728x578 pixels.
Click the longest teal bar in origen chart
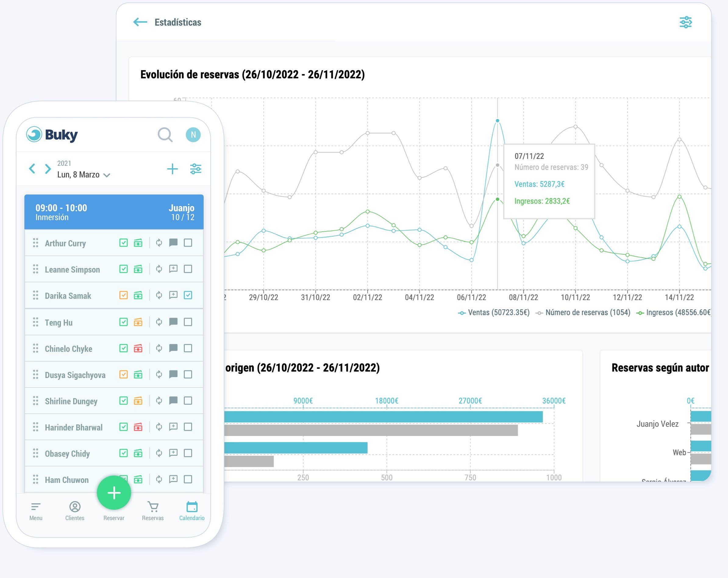pyautogui.click(x=383, y=417)
